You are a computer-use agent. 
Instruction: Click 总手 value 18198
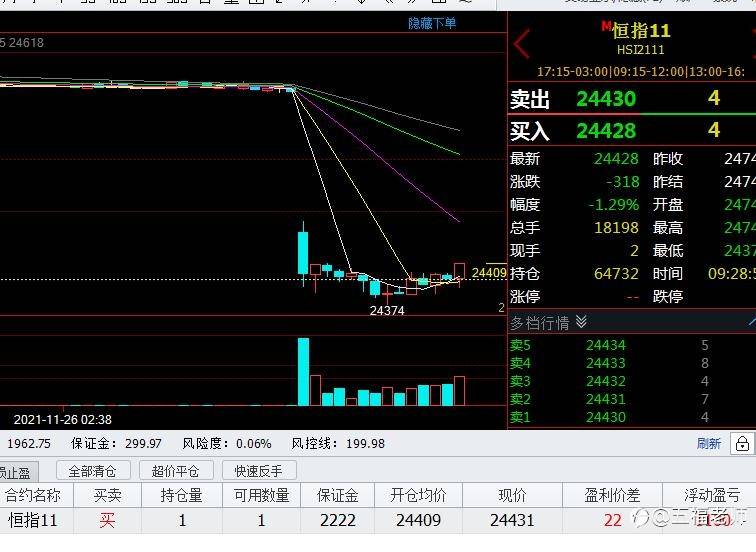click(616, 228)
